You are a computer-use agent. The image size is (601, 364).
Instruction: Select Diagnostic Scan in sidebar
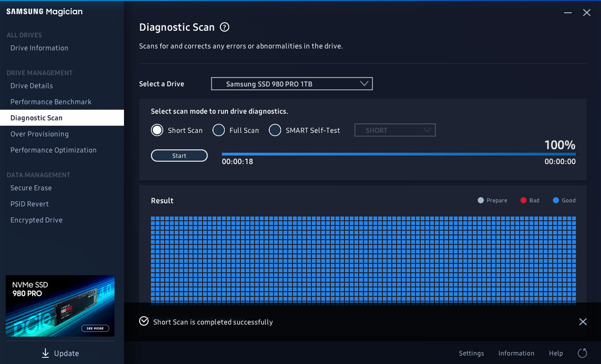(62, 118)
